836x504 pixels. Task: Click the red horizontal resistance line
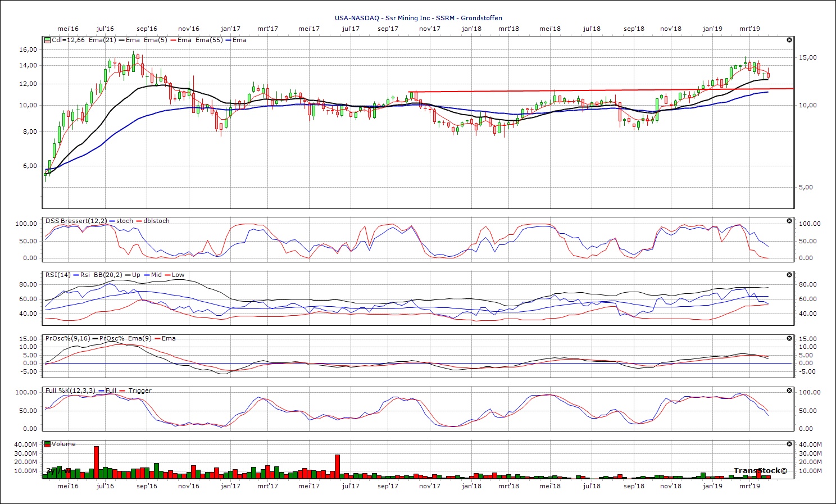coord(601,90)
